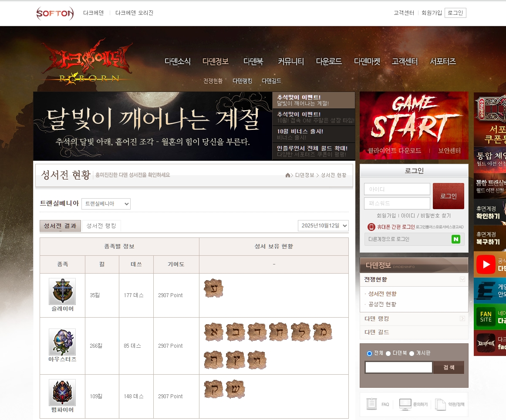506x420 pixels.
Task: Click the 다른계정으로 로그인 button
Action: coord(415,239)
